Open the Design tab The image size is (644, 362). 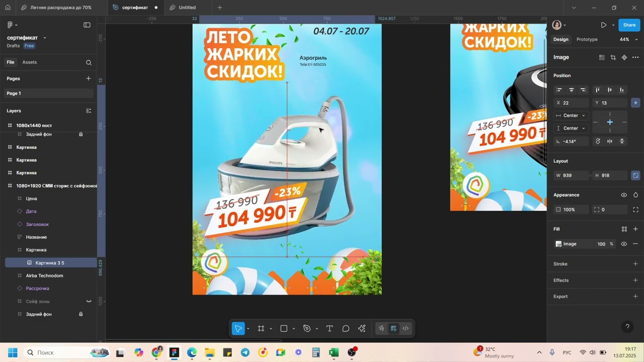[560, 39]
